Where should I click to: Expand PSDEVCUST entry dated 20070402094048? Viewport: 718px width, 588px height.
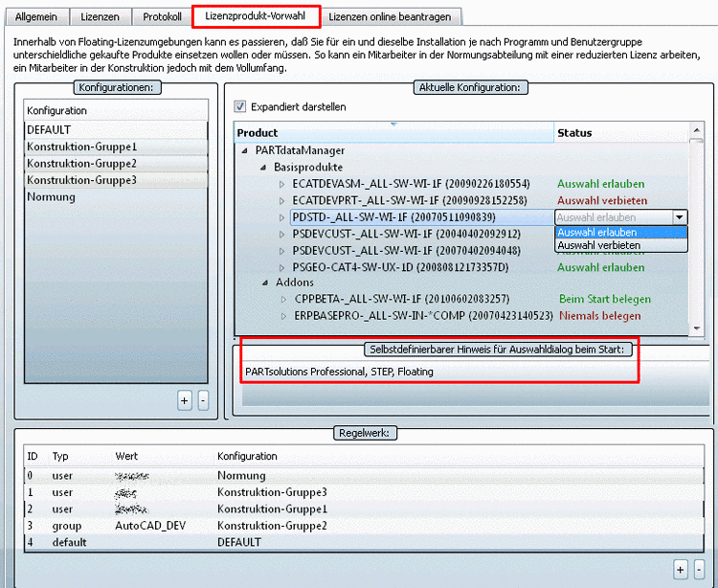(x=282, y=252)
